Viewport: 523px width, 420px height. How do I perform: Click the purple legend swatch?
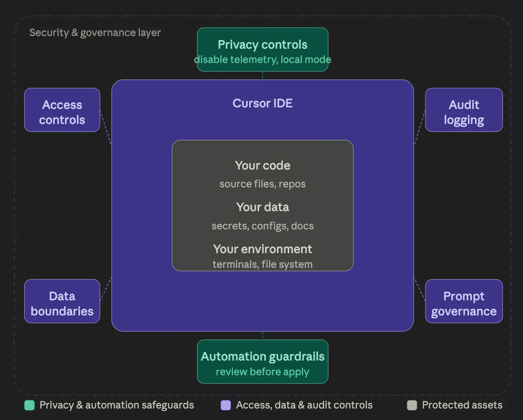click(x=226, y=405)
